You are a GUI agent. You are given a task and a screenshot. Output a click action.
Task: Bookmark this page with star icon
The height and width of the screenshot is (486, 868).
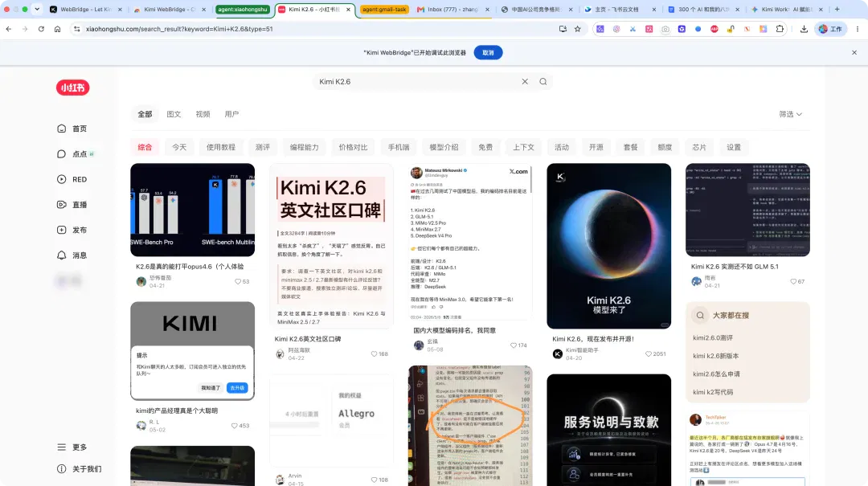pyautogui.click(x=577, y=29)
